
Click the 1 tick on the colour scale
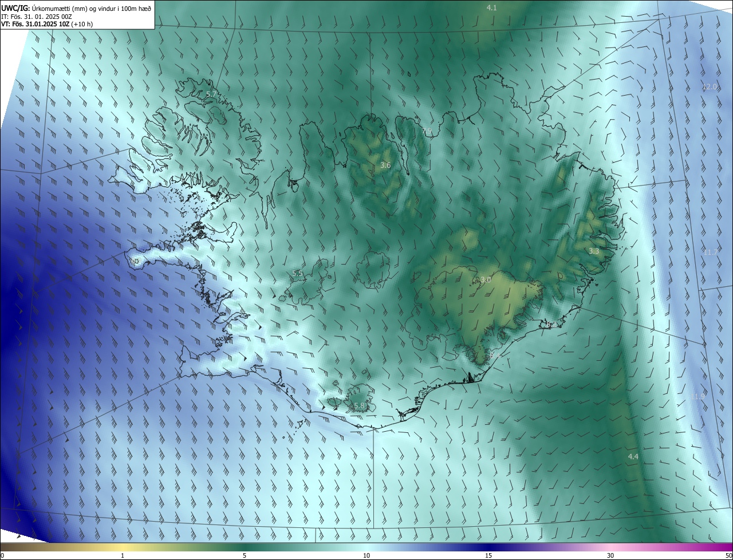123,555
